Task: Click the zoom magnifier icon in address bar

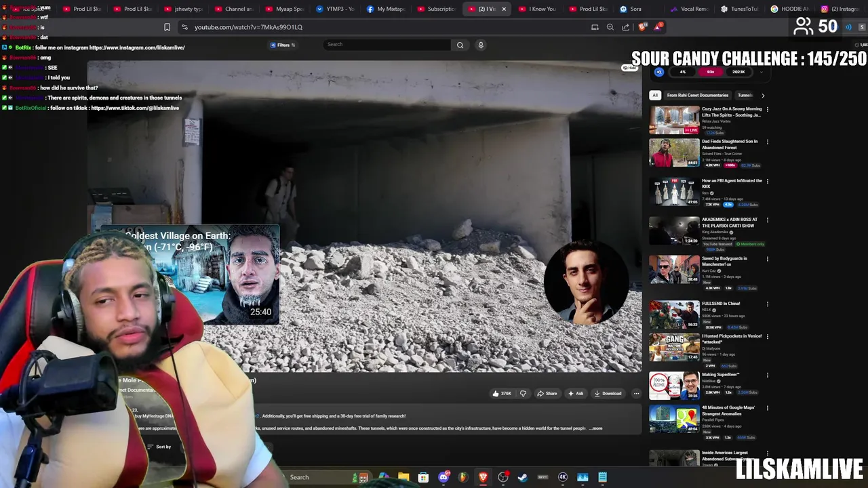Action: pyautogui.click(x=610, y=27)
